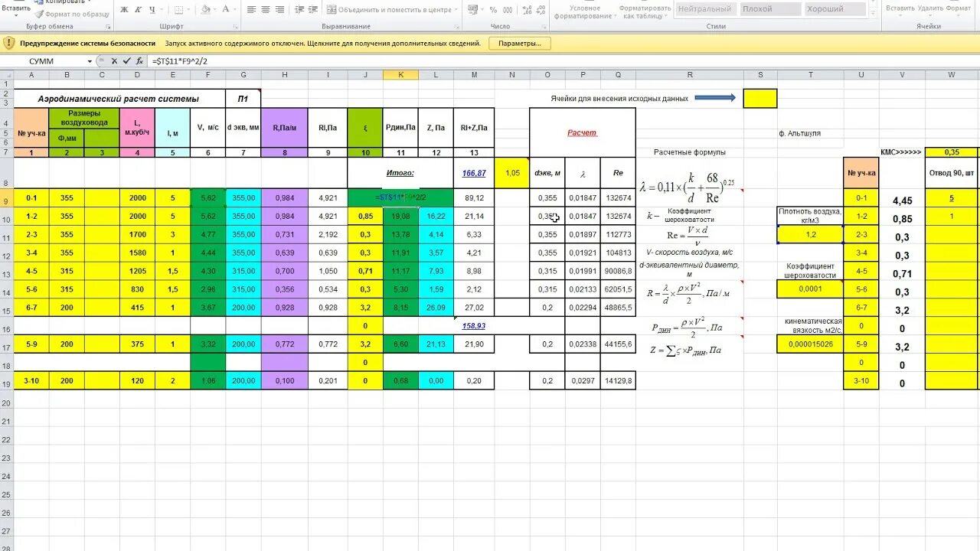
Task: Select the yellow input-data cell S3
Action: click(x=760, y=98)
